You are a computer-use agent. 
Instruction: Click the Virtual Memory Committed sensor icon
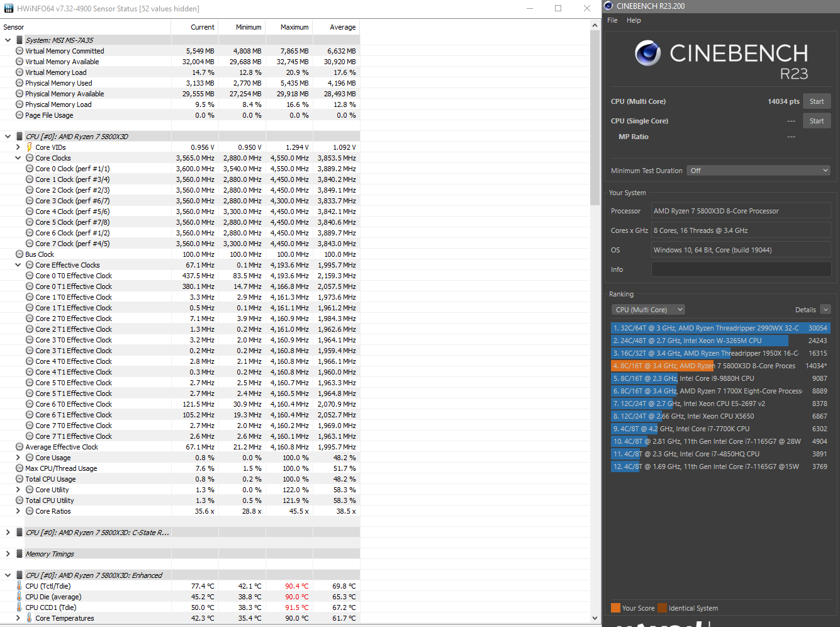point(20,51)
